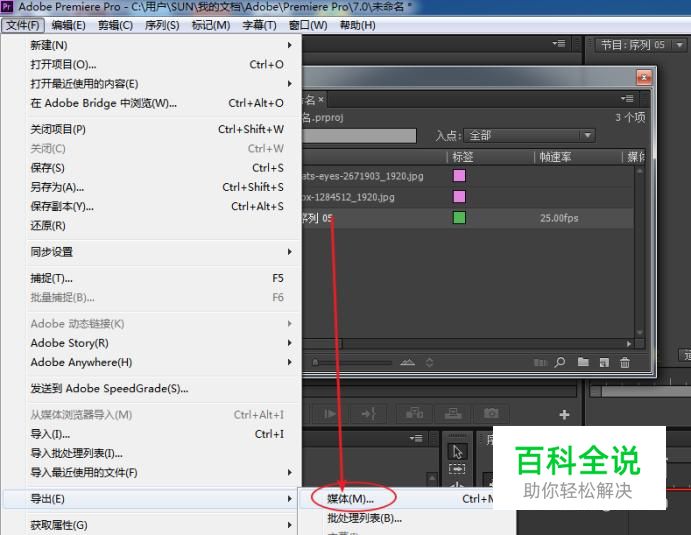
Task: Choose 捕捉(T)... menu item
Action: [x=151, y=278]
